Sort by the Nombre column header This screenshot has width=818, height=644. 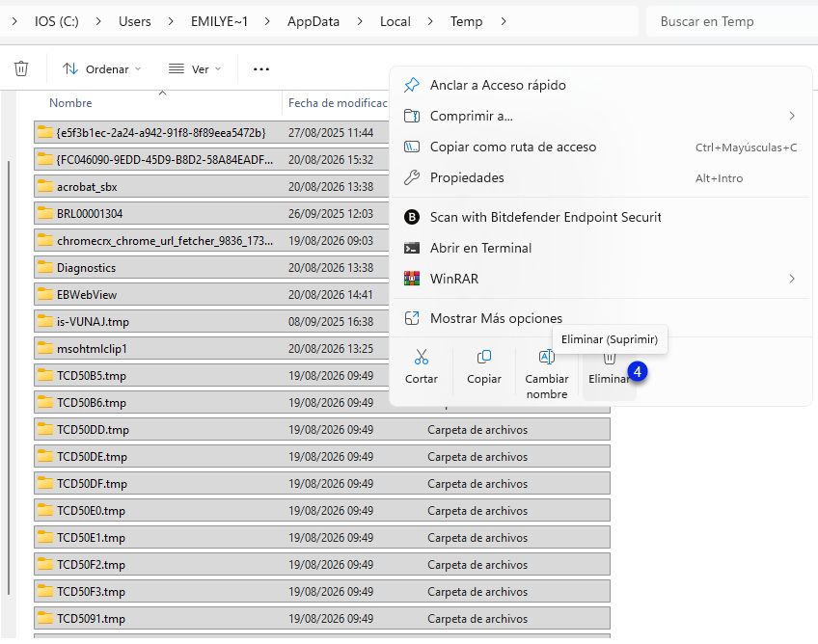70,103
